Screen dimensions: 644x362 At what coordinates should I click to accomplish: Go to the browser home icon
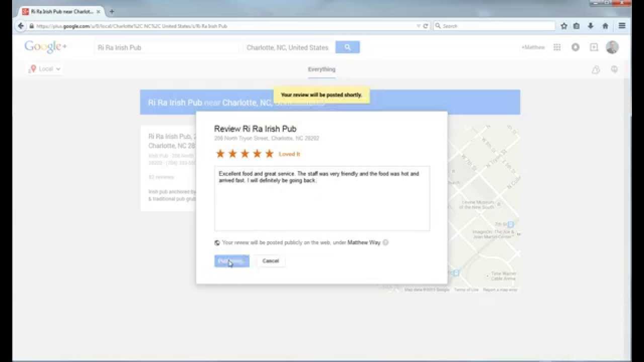point(605,26)
